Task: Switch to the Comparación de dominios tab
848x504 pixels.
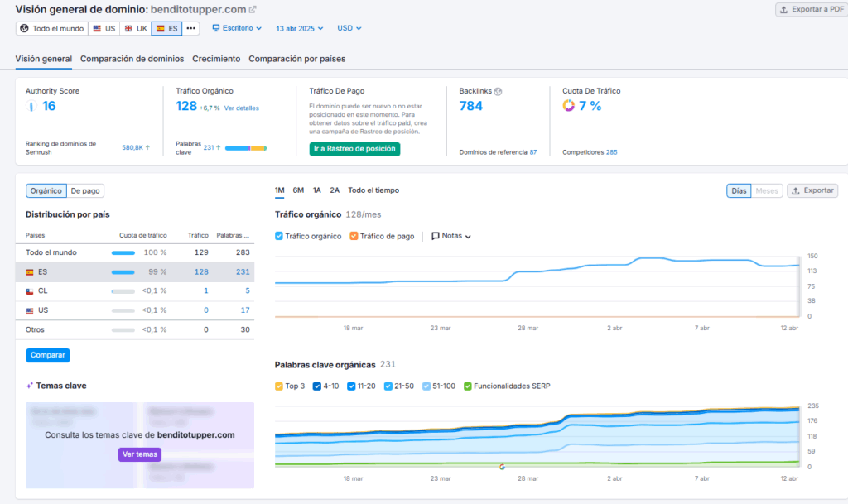Action: click(x=132, y=59)
